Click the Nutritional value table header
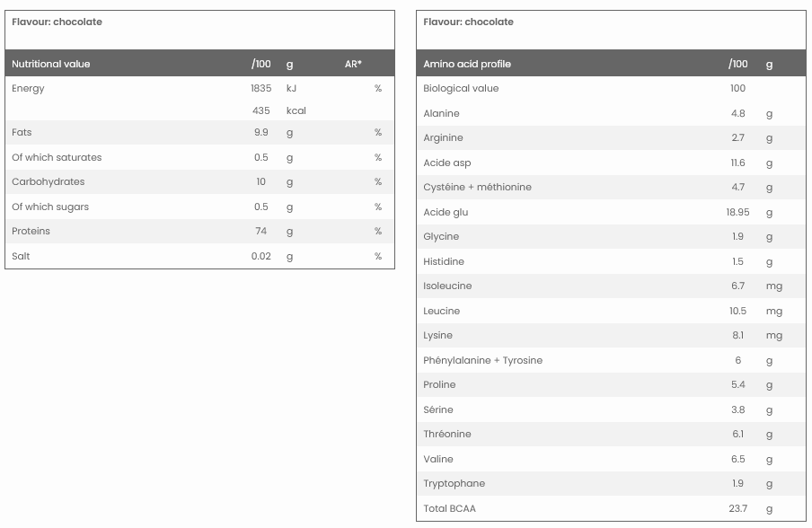This screenshot has height=528, width=812. pyautogui.click(x=51, y=64)
